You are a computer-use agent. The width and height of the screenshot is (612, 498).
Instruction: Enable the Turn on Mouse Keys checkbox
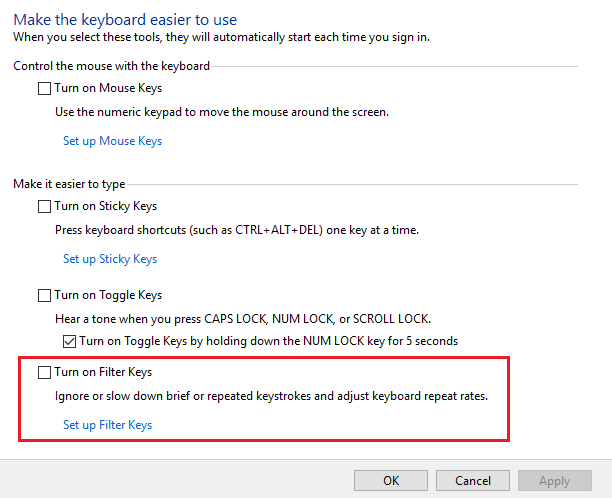(x=44, y=89)
